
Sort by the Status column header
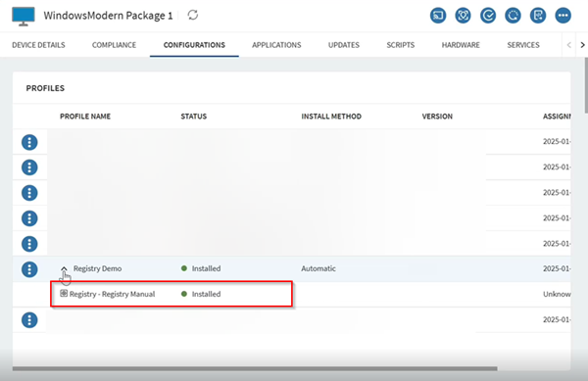pos(193,117)
